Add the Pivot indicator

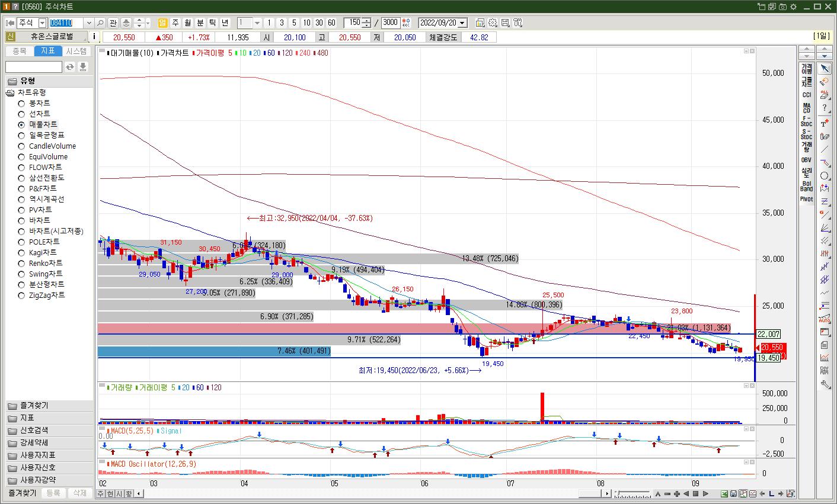pos(806,199)
